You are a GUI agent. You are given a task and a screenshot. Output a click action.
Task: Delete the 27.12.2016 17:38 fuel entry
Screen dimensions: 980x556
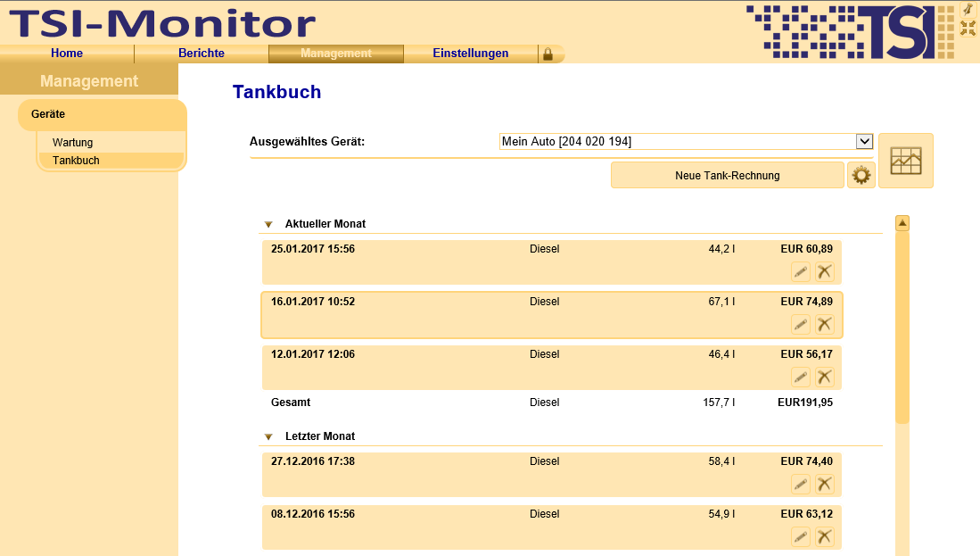(x=825, y=484)
